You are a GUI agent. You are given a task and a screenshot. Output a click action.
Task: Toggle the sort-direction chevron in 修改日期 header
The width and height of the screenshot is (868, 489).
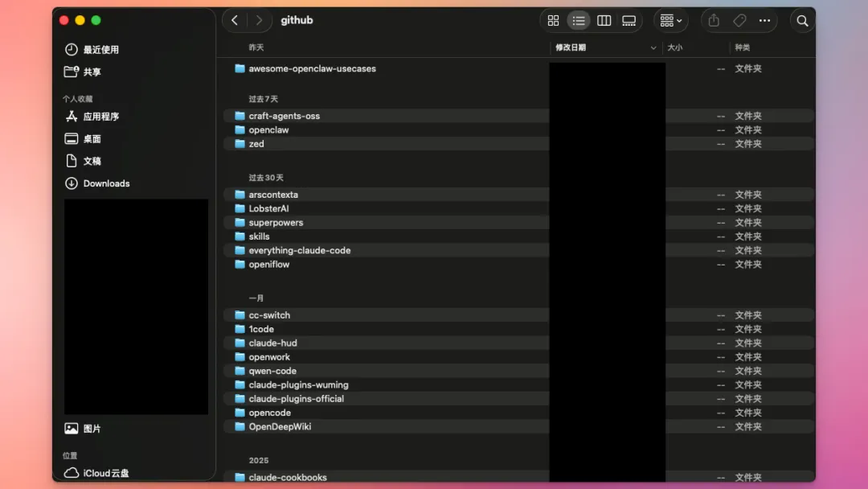point(653,47)
